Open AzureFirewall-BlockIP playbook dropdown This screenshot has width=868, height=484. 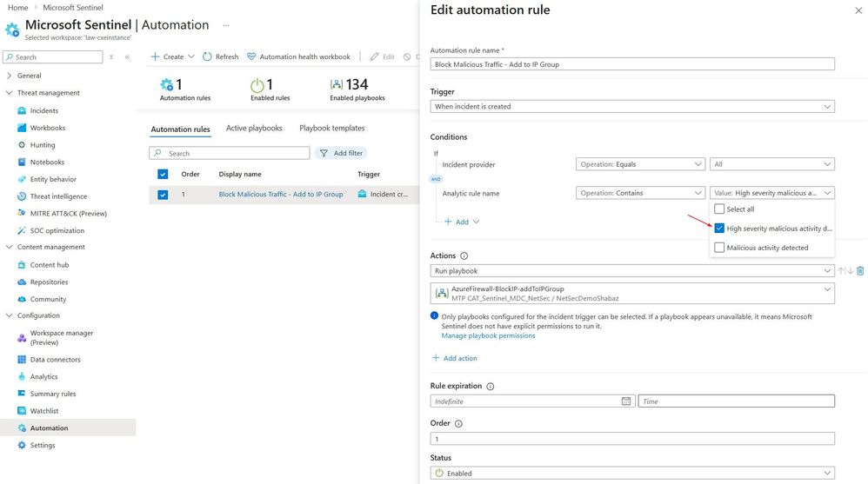click(632, 293)
